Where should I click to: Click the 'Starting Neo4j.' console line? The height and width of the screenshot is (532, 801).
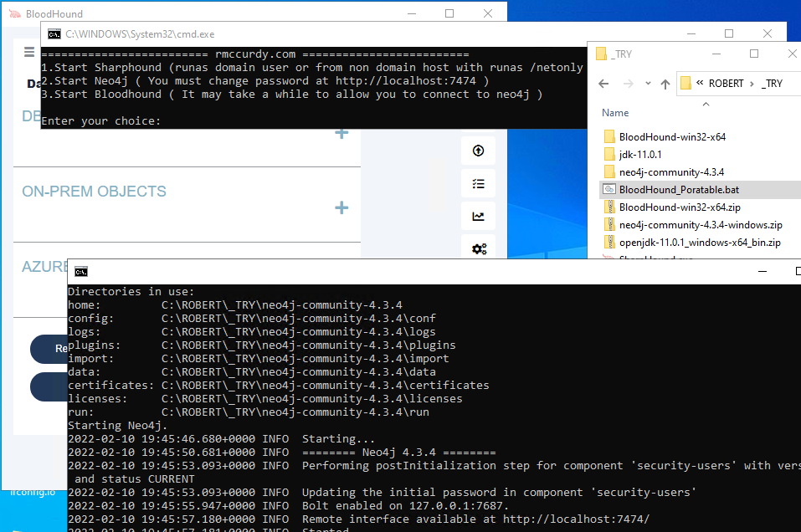117,425
